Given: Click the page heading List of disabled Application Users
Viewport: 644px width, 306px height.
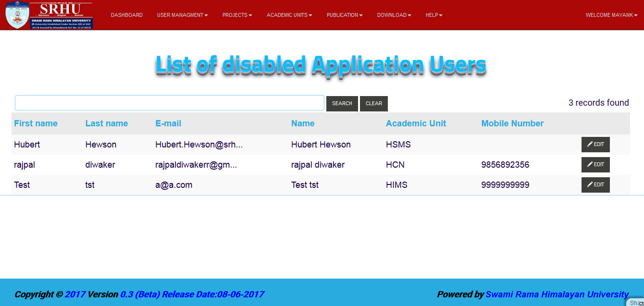Looking at the screenshot, I should click(x=321, y=65).
